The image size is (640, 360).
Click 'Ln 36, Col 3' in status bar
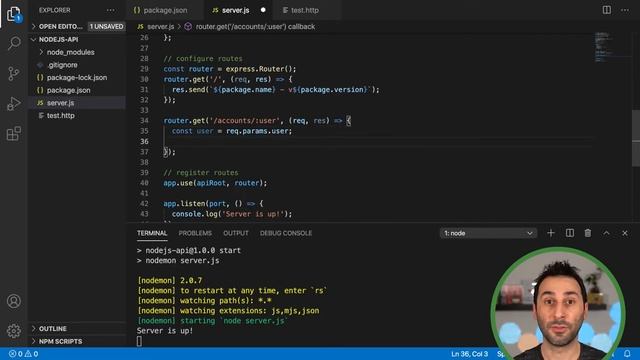[469, 354]
